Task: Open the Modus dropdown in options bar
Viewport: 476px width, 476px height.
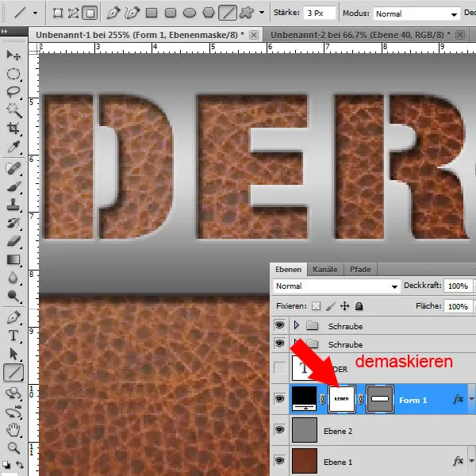Action: click(416, 13)
